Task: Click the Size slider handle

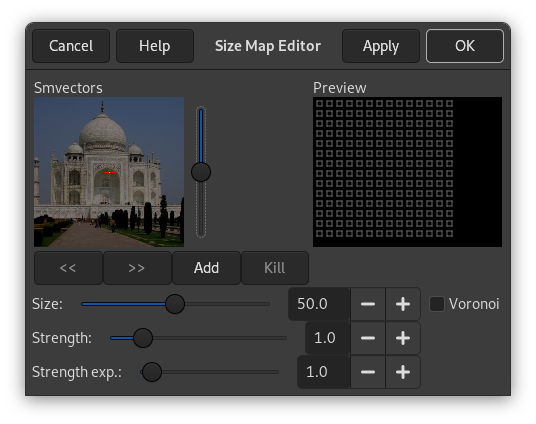Action: 175,304
